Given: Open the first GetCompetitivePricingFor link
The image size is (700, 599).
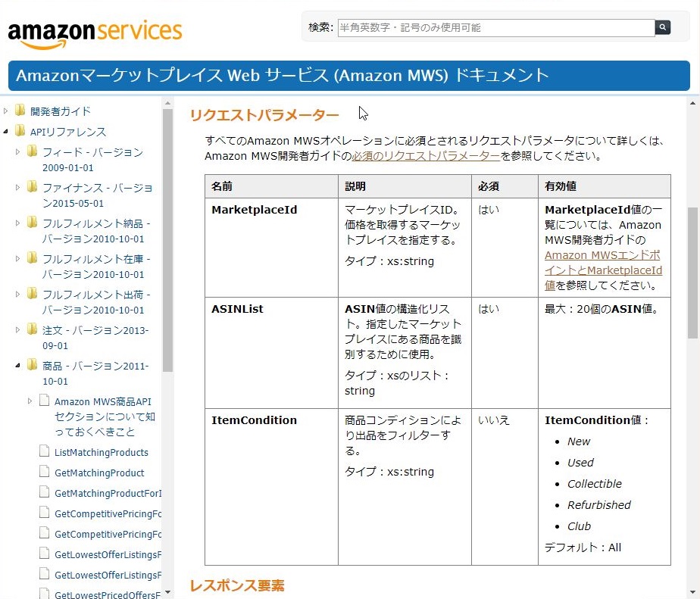Looking at the screenshot, I should (108, 513).
